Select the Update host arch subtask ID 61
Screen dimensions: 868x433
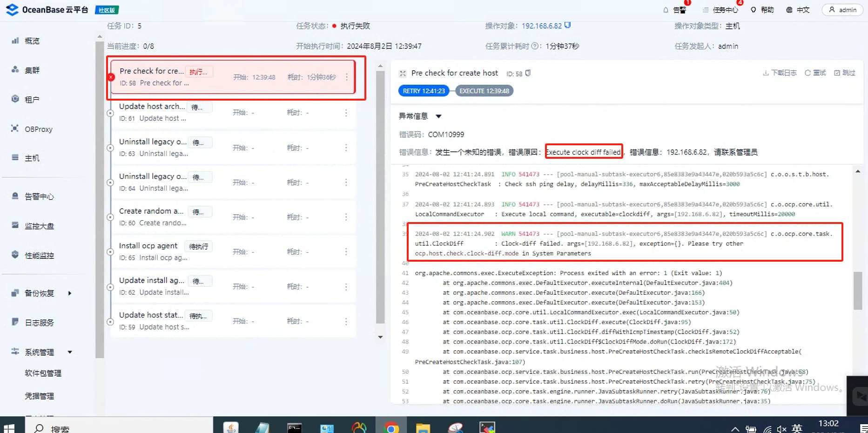[x=233, y=112]
